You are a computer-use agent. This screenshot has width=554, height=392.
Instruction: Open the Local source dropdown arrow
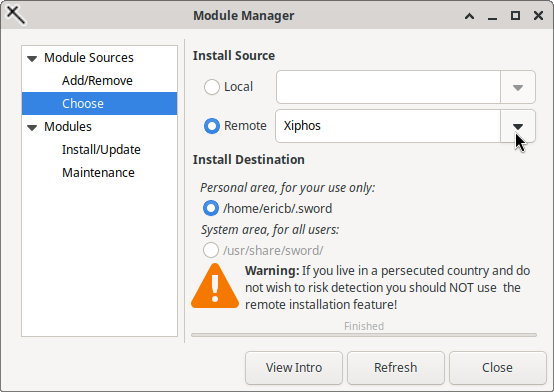[x=518, y=87]
